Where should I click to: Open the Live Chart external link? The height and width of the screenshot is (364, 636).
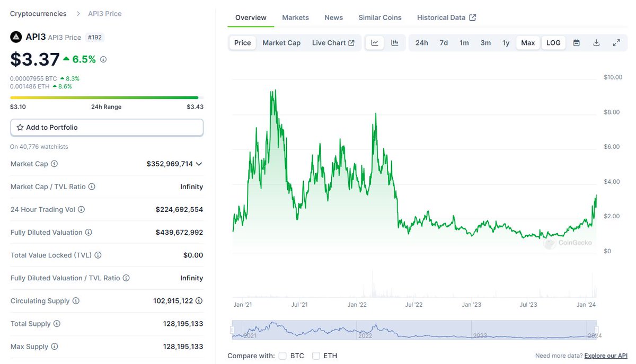(x=333, y=43)
